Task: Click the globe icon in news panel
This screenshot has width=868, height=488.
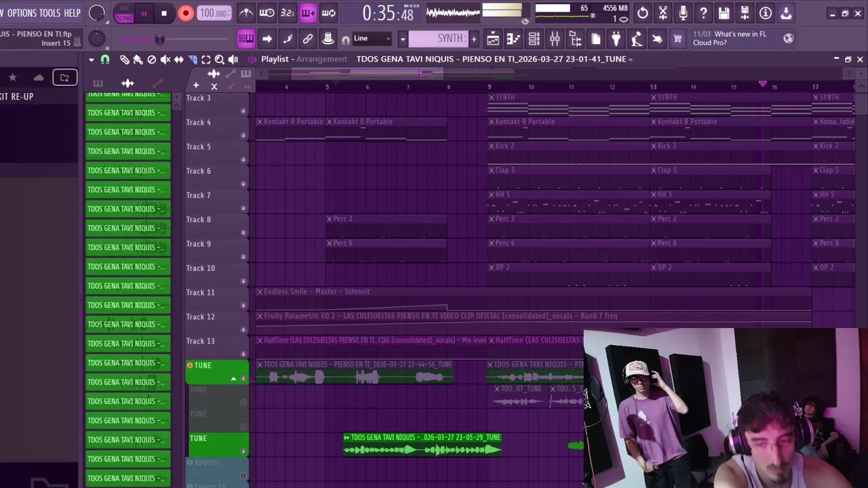Action: click(x=788, y=39)
